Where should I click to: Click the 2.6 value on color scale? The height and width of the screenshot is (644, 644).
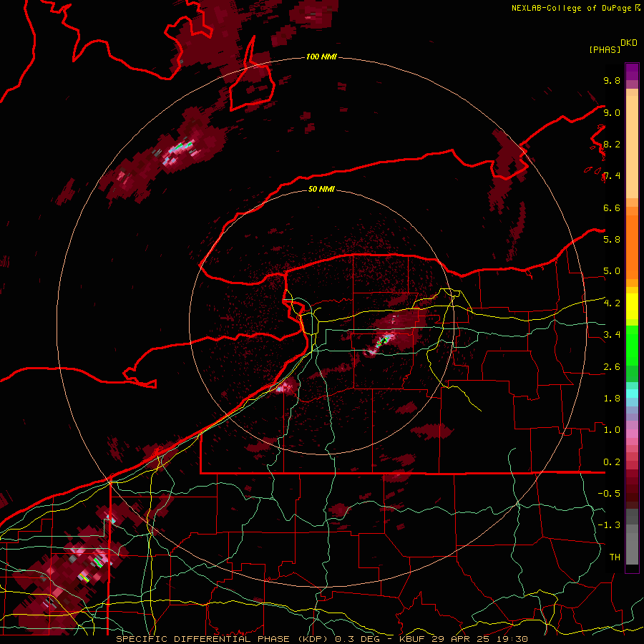[x=612, y=366]
